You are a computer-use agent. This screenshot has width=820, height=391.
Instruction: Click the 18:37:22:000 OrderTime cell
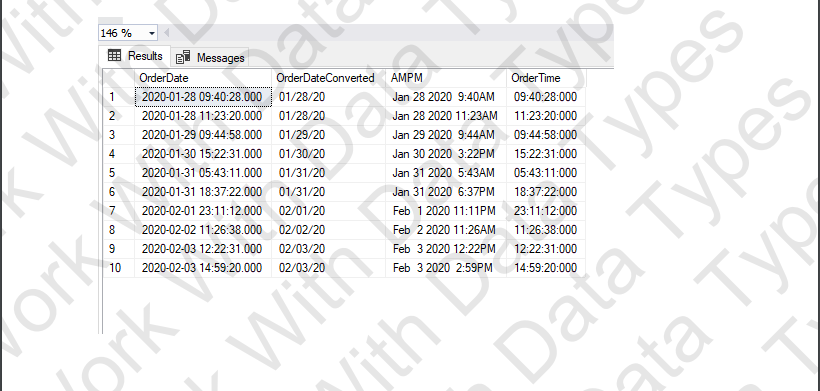tap(546, 192)
